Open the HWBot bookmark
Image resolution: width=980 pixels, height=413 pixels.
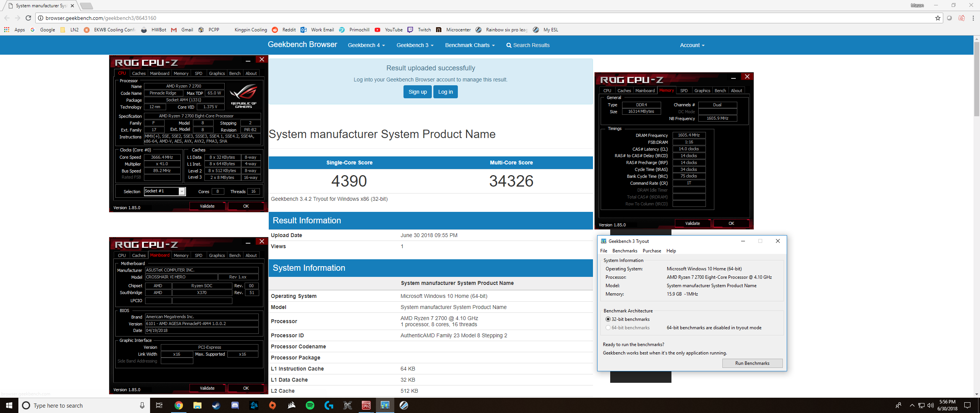point(154,29)
